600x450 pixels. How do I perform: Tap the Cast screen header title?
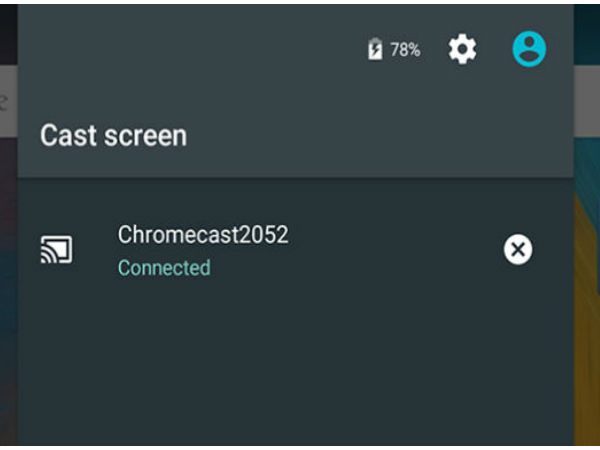click(114, 135)
